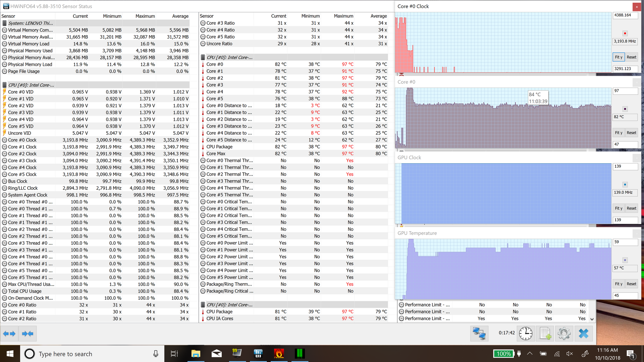Image resolution: width=644 pixels, height=362 pixels.
Task: Click the expand columns arrows icon
Action: 9,334
